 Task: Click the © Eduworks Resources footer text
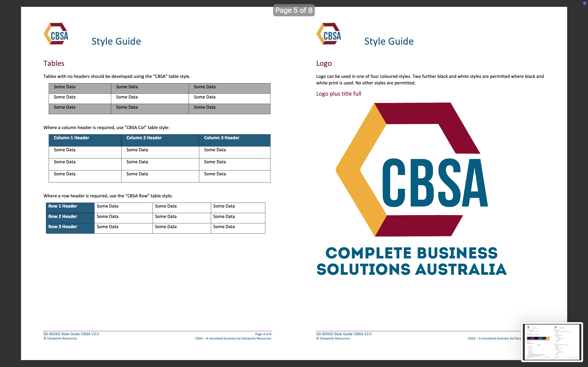pyautogui.click(x=60, y=338)
